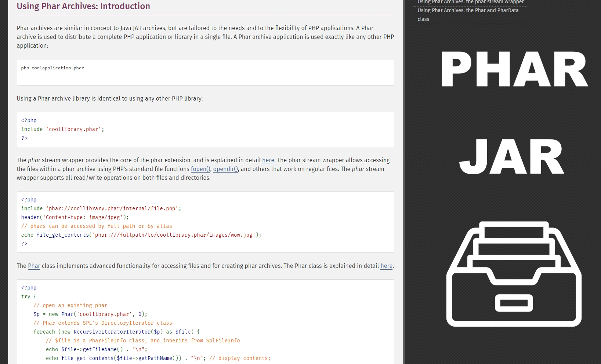The image size is (601, 364).
Task: Click the '// $file is a PharFileInfo class' comment
Action: coord(143,341)
